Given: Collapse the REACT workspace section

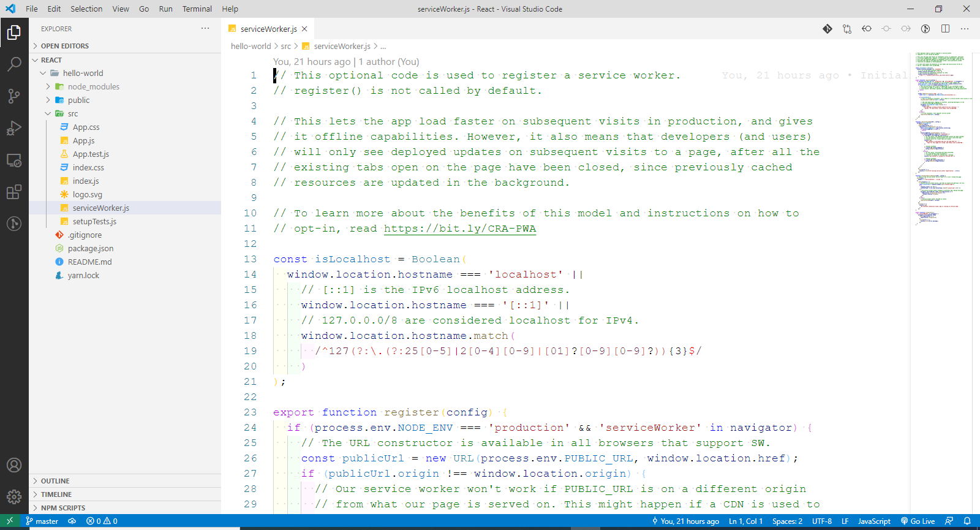Looking at the screenshot, I should click(125, 60).
